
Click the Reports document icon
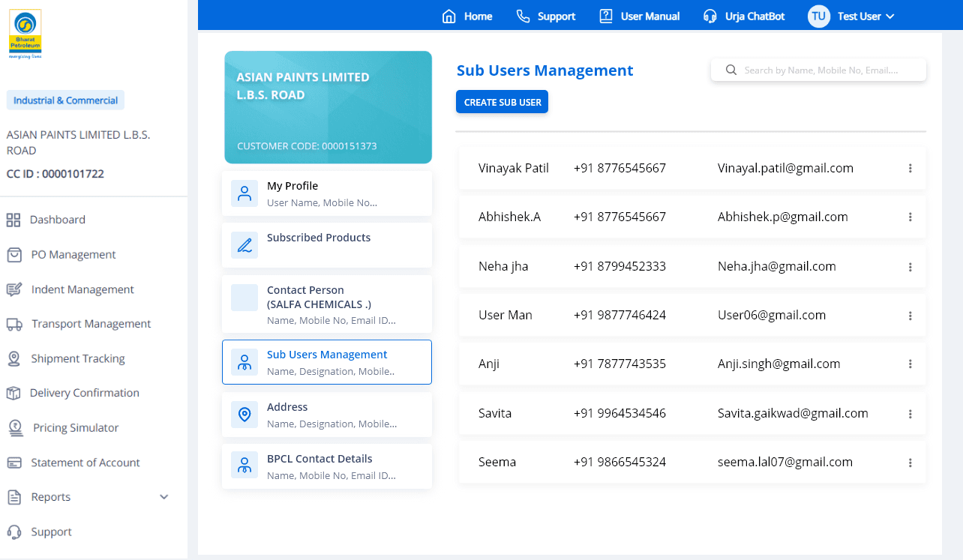click(x=13, y=497)
